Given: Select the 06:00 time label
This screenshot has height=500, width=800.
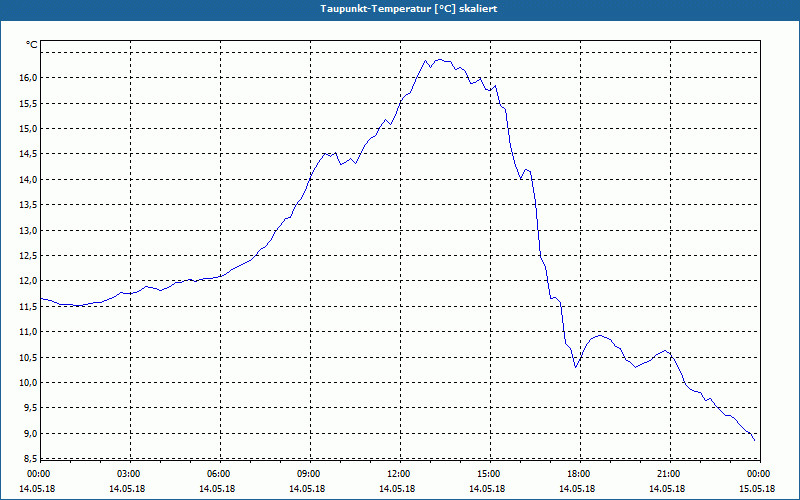Looking at the screenshot, I should [x=217, y=474].
